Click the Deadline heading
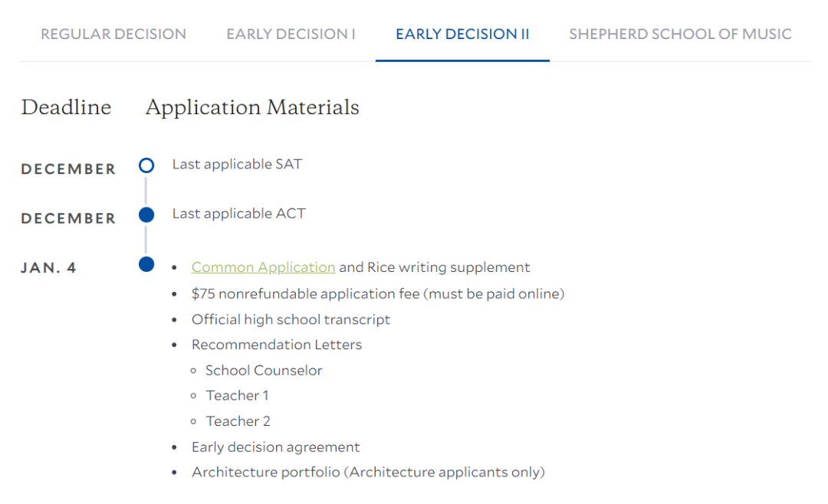Image resolution: width=828 pixels, height=504 pixels. (x=66, y=107)
